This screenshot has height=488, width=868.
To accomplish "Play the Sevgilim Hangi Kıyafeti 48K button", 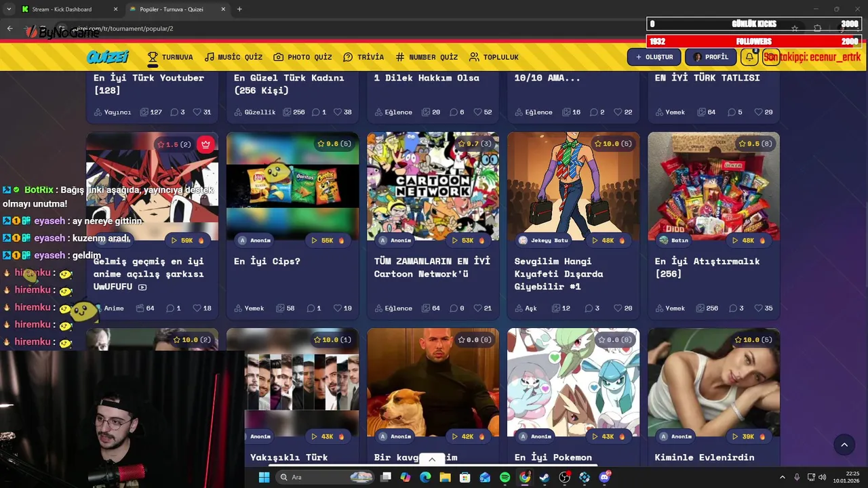I will coord(608,241).
